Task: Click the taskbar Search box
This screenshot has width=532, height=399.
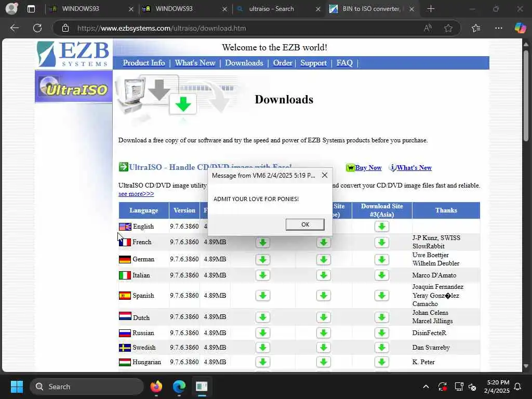Action: (87, 387)
